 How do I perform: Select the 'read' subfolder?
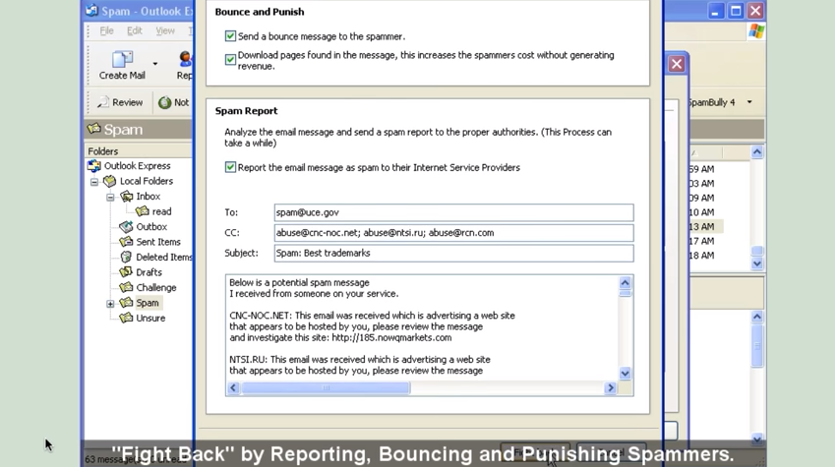point(161,211)
